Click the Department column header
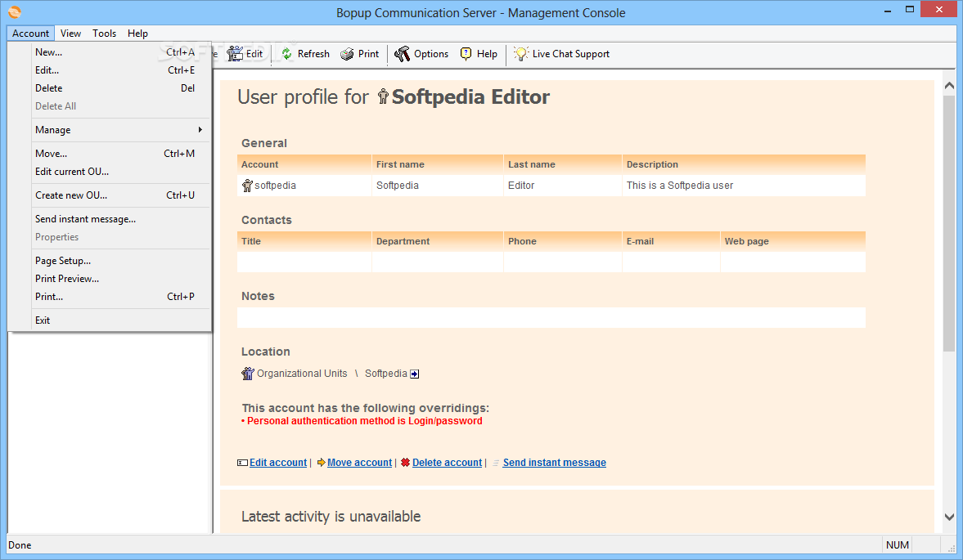 pos(437,241)
